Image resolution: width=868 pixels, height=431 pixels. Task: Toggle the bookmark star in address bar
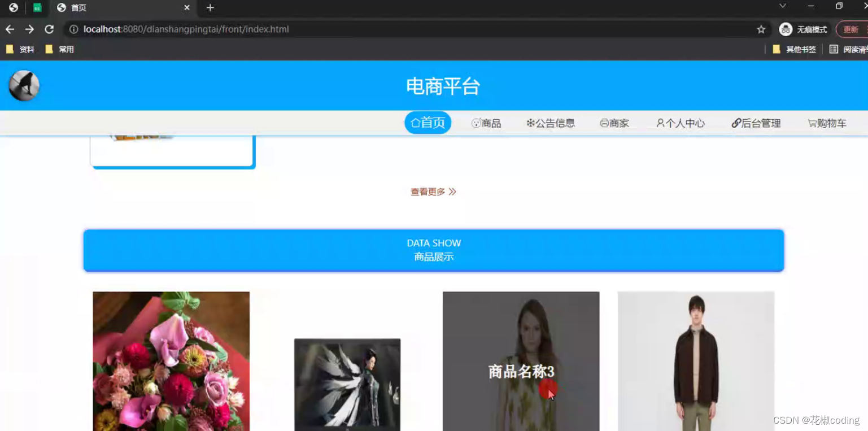(761, 29)
